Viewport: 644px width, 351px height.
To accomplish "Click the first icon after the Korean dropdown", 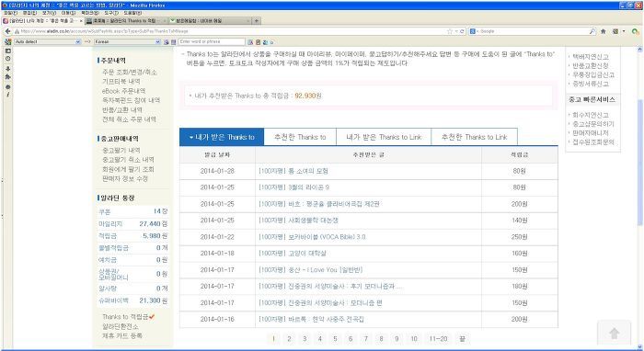I will tap(167, 42).
